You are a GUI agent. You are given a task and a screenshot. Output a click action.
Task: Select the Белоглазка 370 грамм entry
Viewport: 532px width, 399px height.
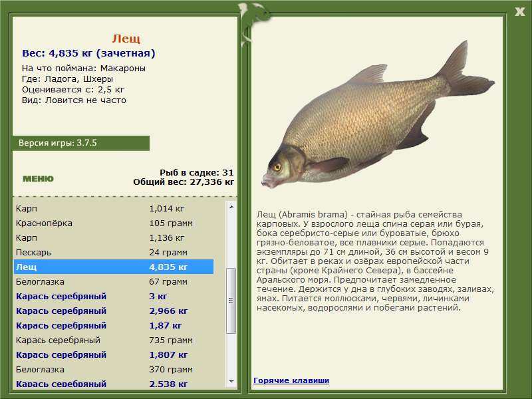click(114, 369)
